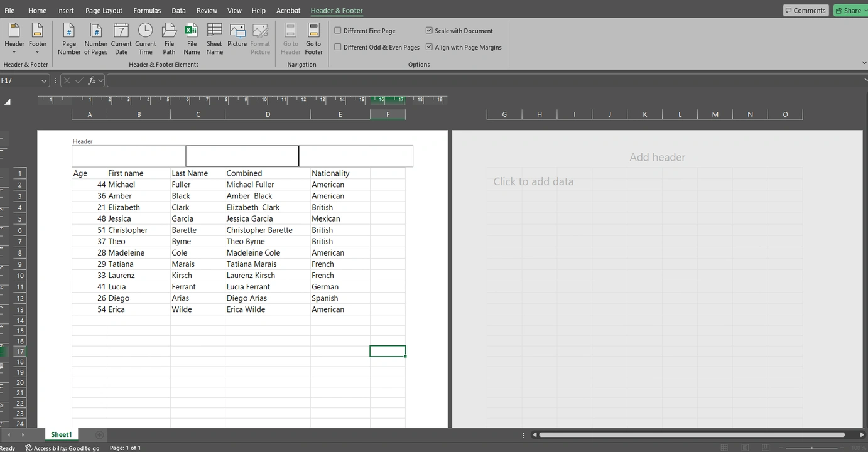The image size is (868, 452).
Task: Select cell containing 'Christopher Barette'
Action: click(268, 230)
